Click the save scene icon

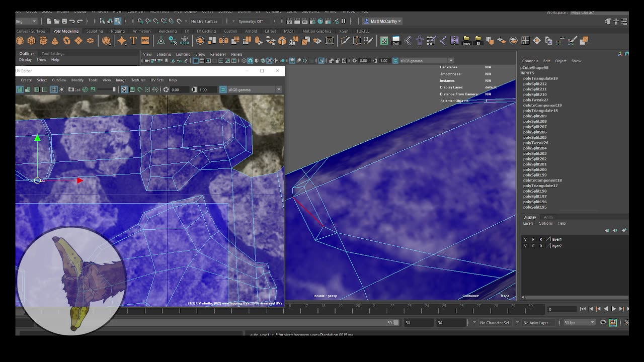(64, 21)
